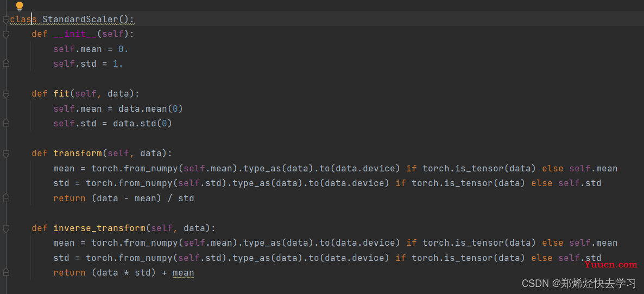Click the inverse_transform function name
The image size is (644, 294).
click(99, 228)
